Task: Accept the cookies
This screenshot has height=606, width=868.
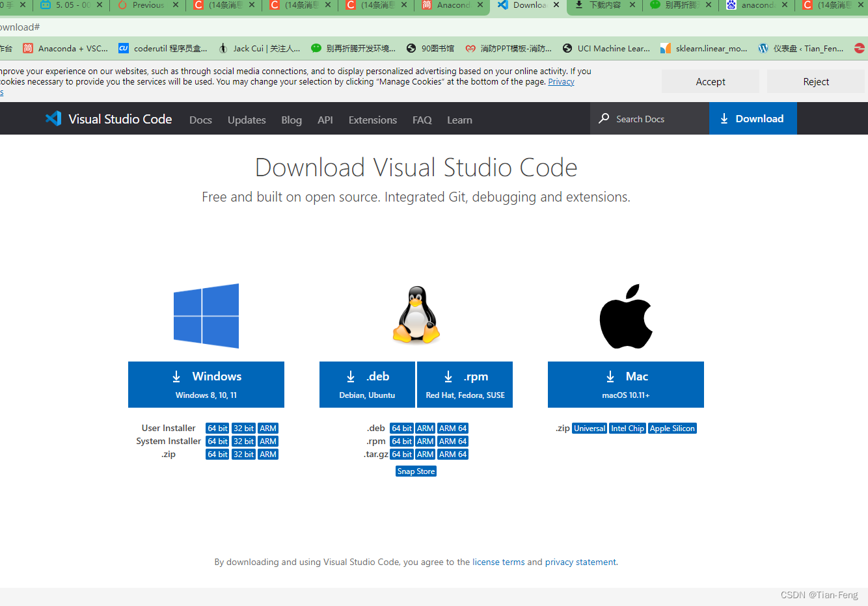Action: point(711,81)
